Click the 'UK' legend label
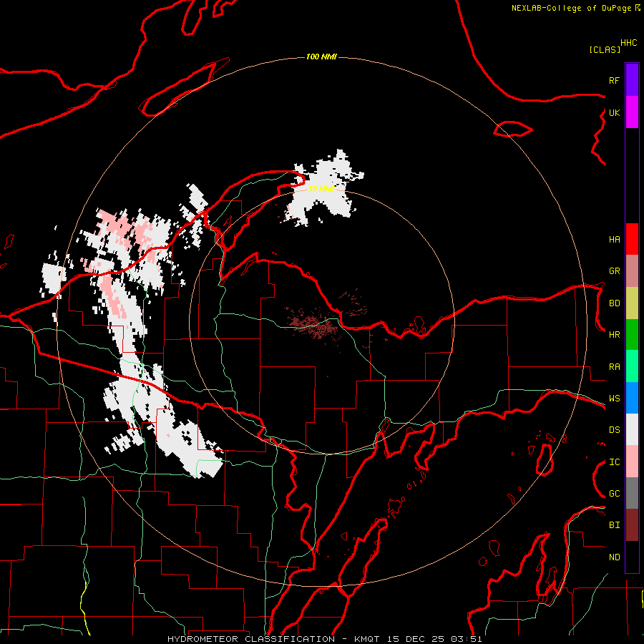Viewport: 644px width, 644px height. pos(614,112)
